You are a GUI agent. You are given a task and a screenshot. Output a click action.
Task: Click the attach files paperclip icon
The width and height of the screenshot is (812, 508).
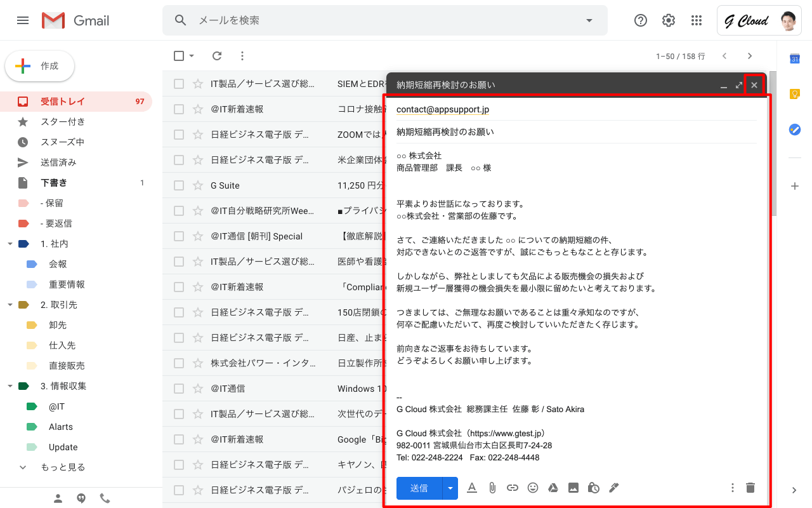[492, 488]
